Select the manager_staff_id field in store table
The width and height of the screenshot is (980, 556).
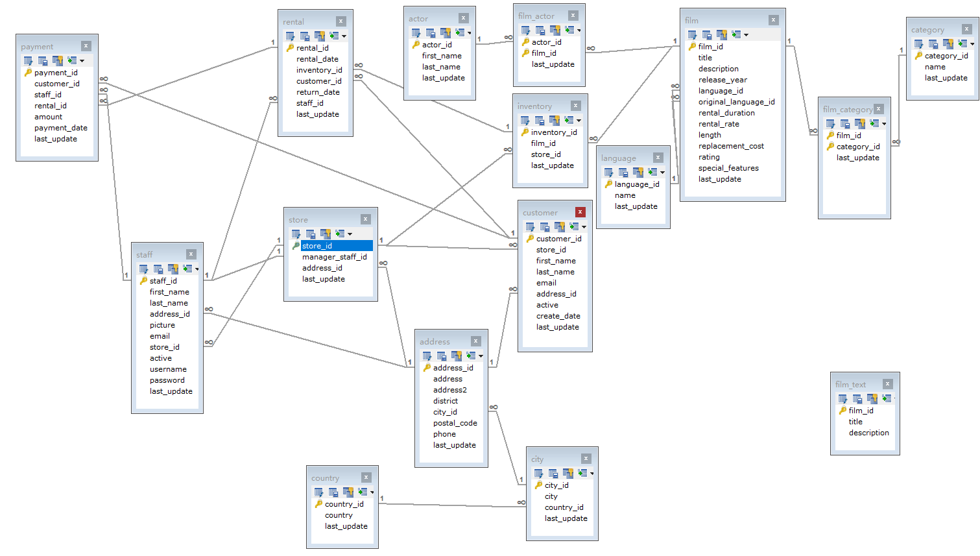pos(334,257)
